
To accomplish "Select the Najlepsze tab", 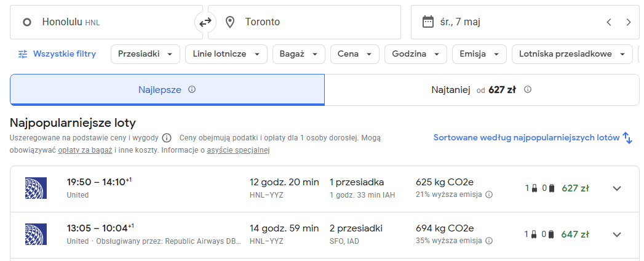I will point(167,90).
